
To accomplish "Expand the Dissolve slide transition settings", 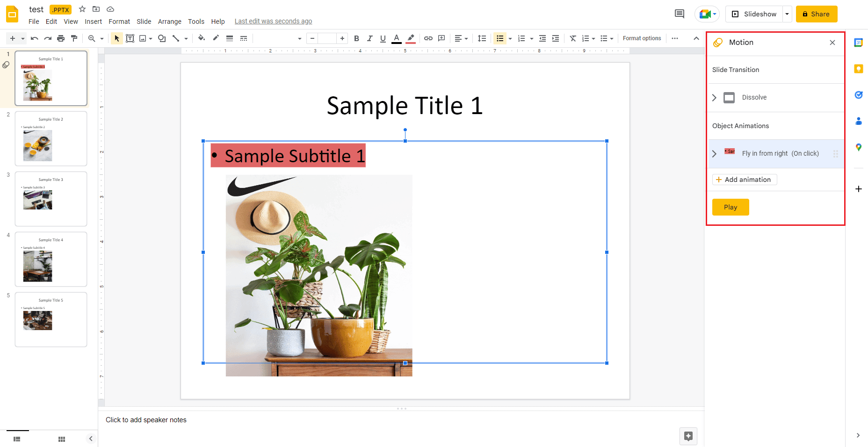I will [714, 97].
